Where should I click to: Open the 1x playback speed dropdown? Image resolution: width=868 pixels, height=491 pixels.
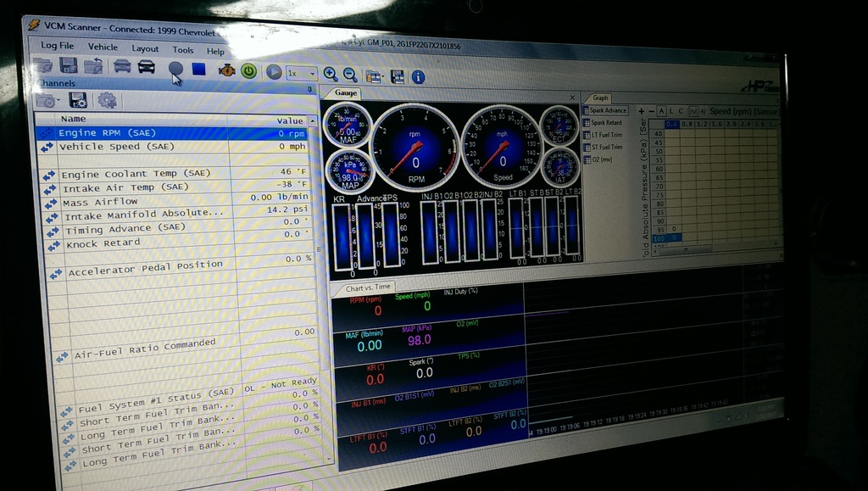pos(301,73)
